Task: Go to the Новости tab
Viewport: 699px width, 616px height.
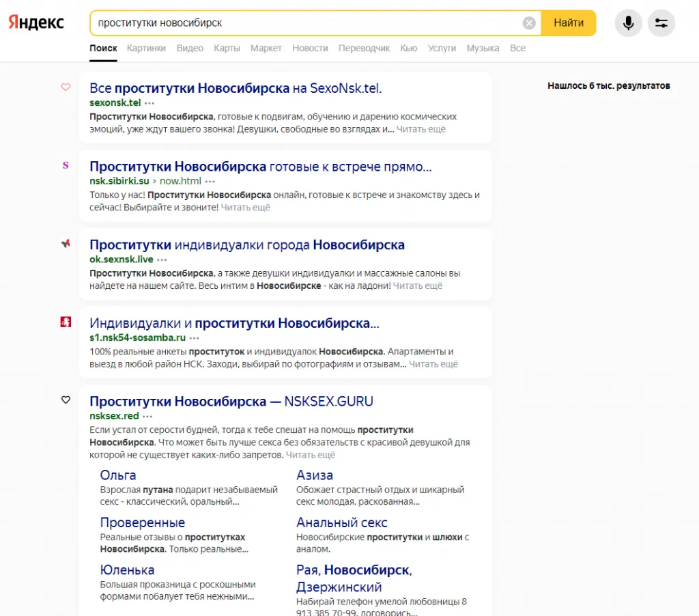Action: (311, 48)
